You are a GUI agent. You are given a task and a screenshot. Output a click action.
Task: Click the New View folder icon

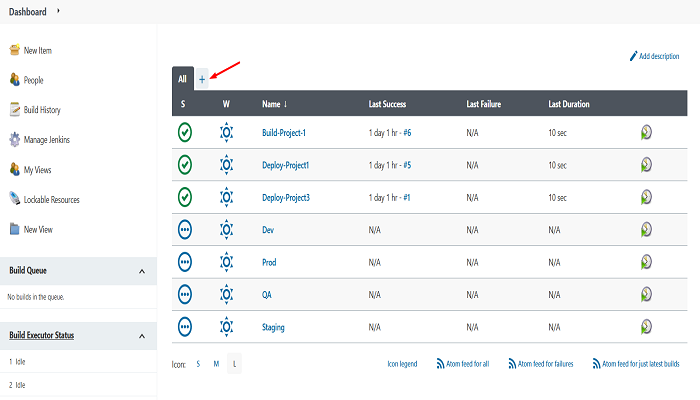point(15,229)
